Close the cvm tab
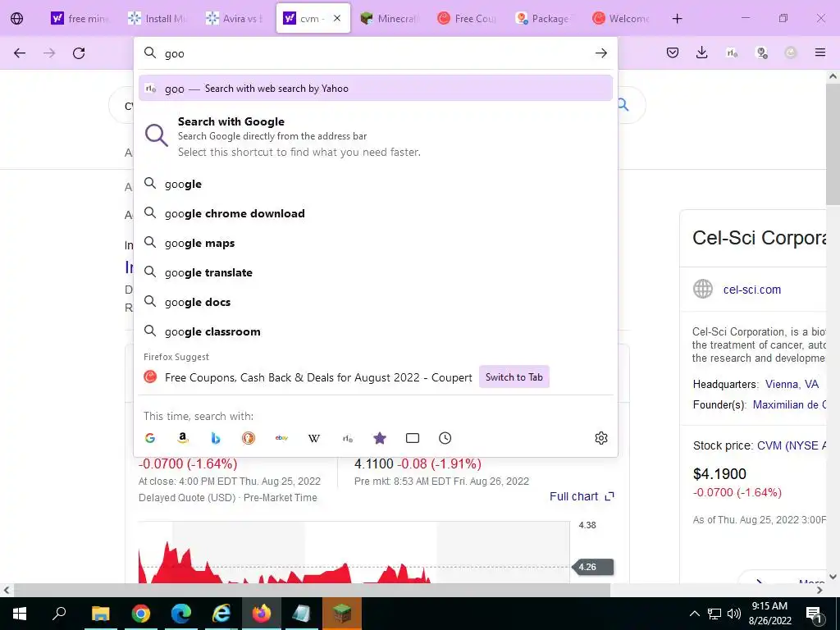The image size is (840, 630). pyautogui.click(x=337, y=18)
